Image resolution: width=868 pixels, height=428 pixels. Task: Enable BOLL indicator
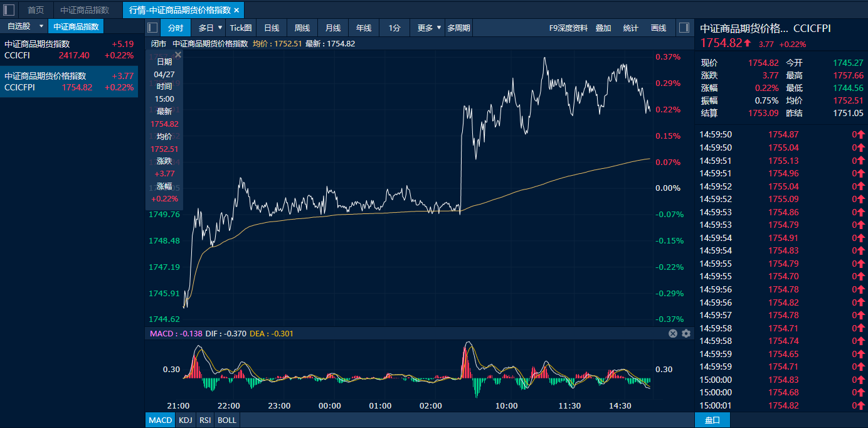point(226,420)
